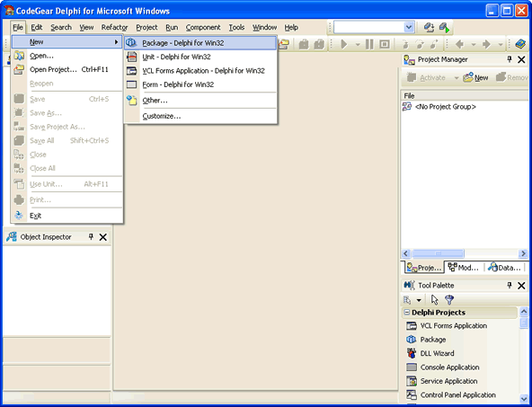The image size is (532, 407).
Task: Switch to the Model View tab
Action: 464,268
